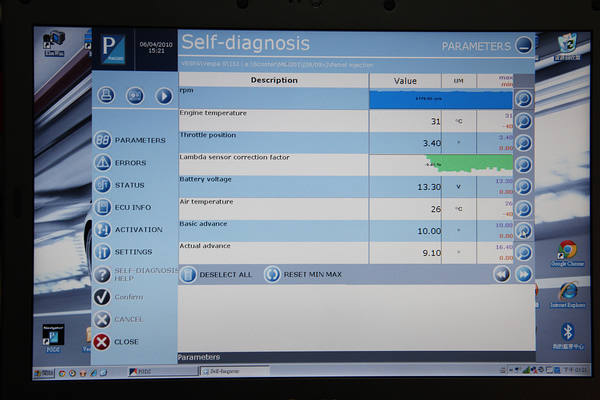Go to the next parameters page
Image resolution: width=600 pixels, height=400 pixels.
click(523, 274)
